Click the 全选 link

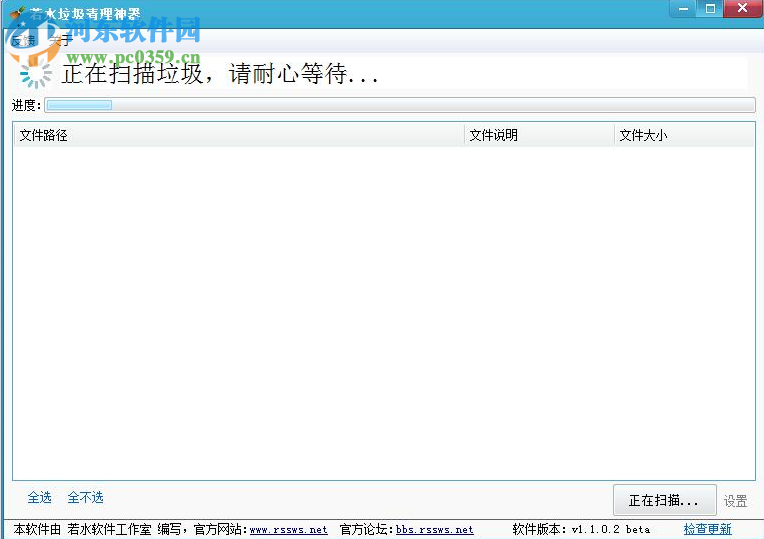click(x=39, y=498)
